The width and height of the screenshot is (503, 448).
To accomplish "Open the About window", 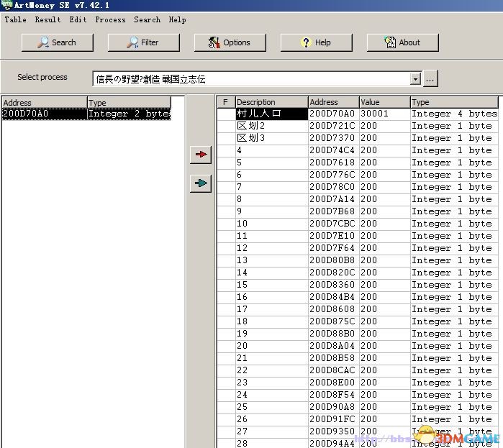I will 402,42.
